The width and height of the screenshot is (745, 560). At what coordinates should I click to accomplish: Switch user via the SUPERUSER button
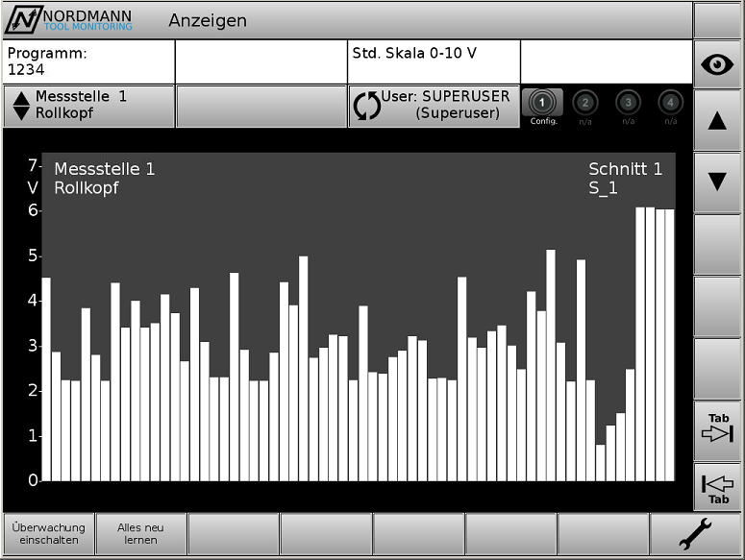tap(434, 106)
